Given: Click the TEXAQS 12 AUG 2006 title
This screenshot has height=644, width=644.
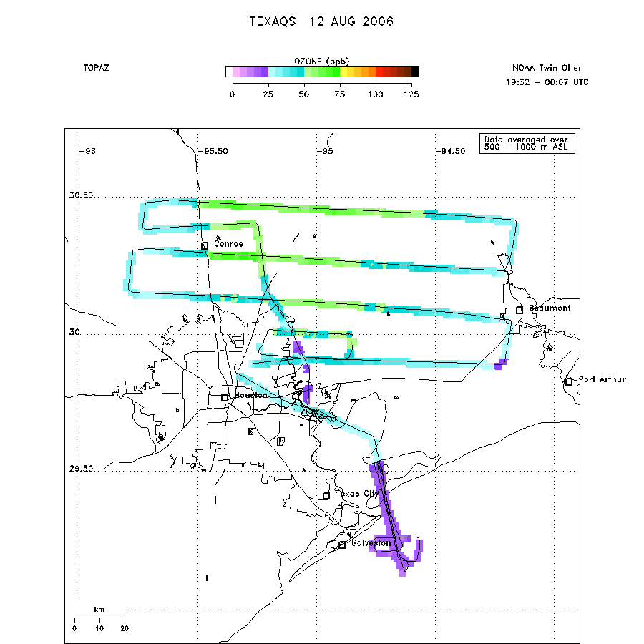Looking at the screenshot, I should [x=321, y=21].
